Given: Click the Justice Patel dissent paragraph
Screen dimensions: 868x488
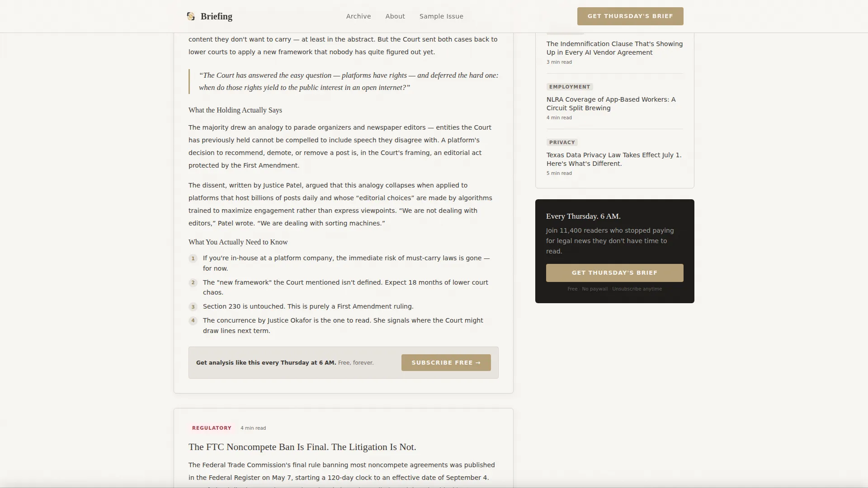Looking at the screenshot, I should click(x=340, y=204).
